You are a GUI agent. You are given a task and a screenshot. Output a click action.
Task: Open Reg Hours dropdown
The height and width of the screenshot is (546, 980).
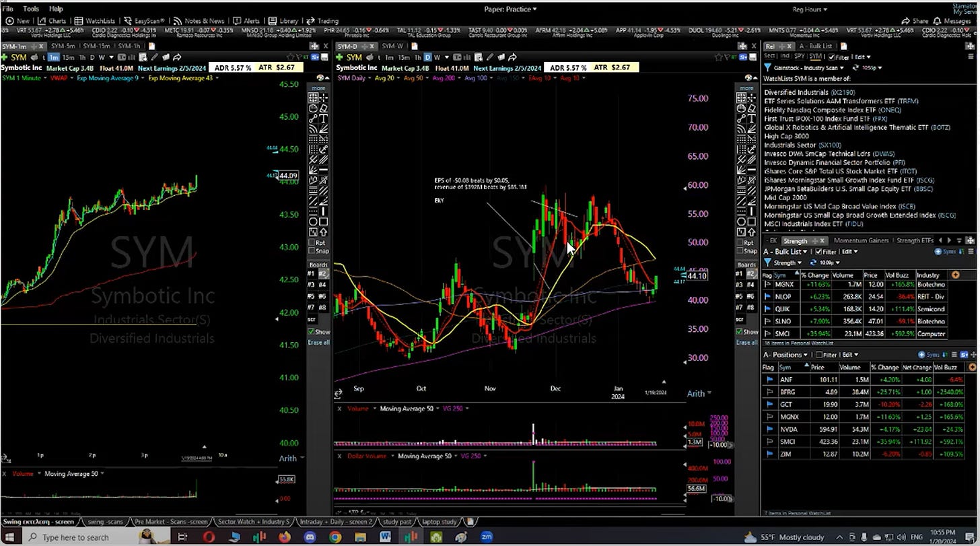coord(810,9)
